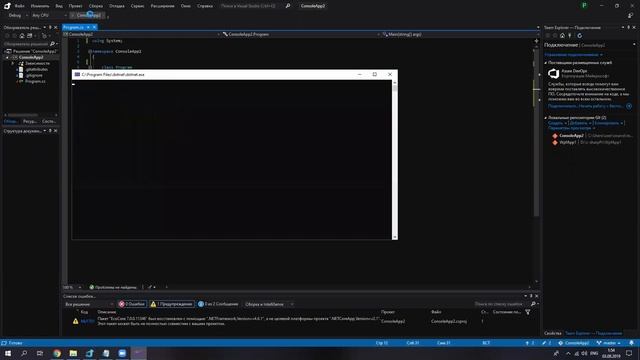The height and width of the screenshot is (360, 640).
Task: Click the Solution Explorer home icon
Action: click(22, 36)
